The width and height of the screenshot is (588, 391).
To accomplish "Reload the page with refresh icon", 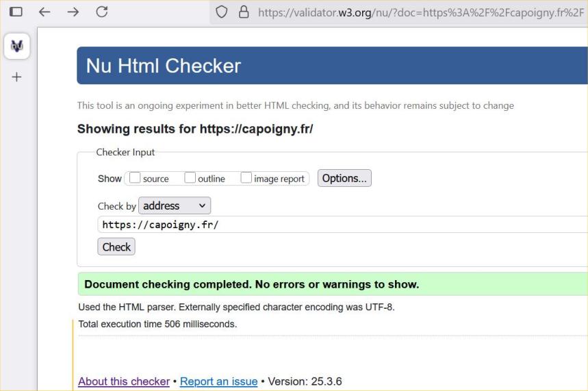I will (102, 12).
